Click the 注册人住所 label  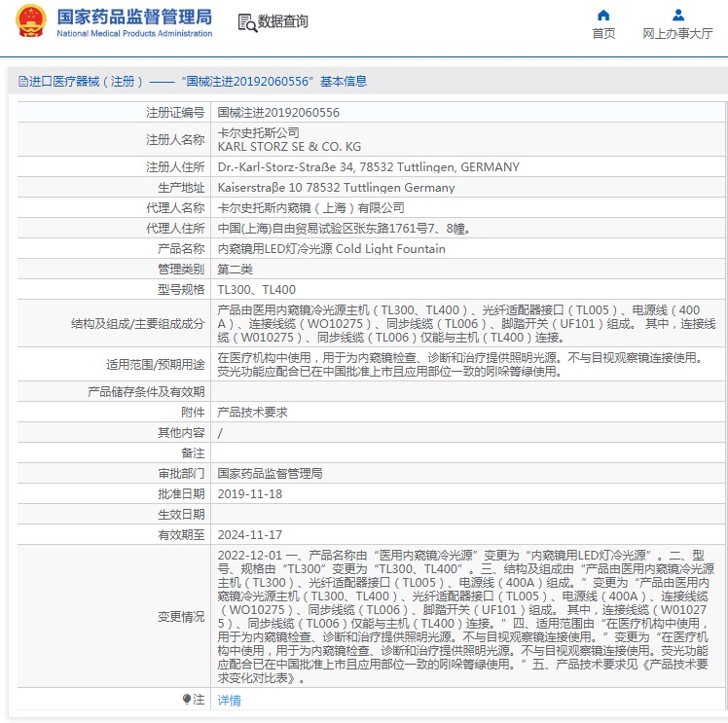[175, 167]
